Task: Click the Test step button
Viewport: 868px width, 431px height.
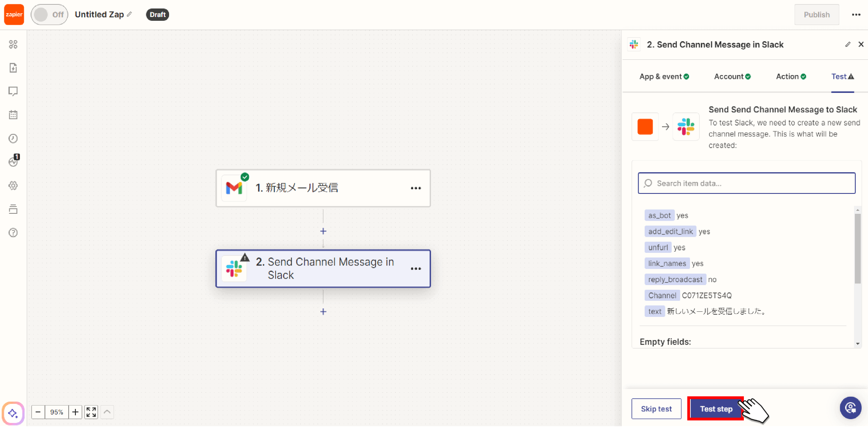Action: pos(716,409)
